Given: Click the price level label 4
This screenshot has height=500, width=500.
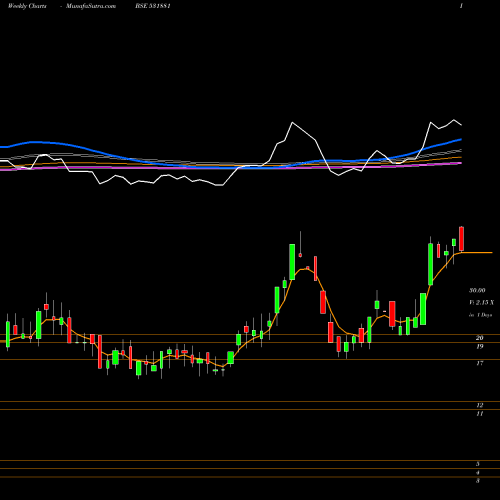Looking at the screenshot, I should 478,472.
